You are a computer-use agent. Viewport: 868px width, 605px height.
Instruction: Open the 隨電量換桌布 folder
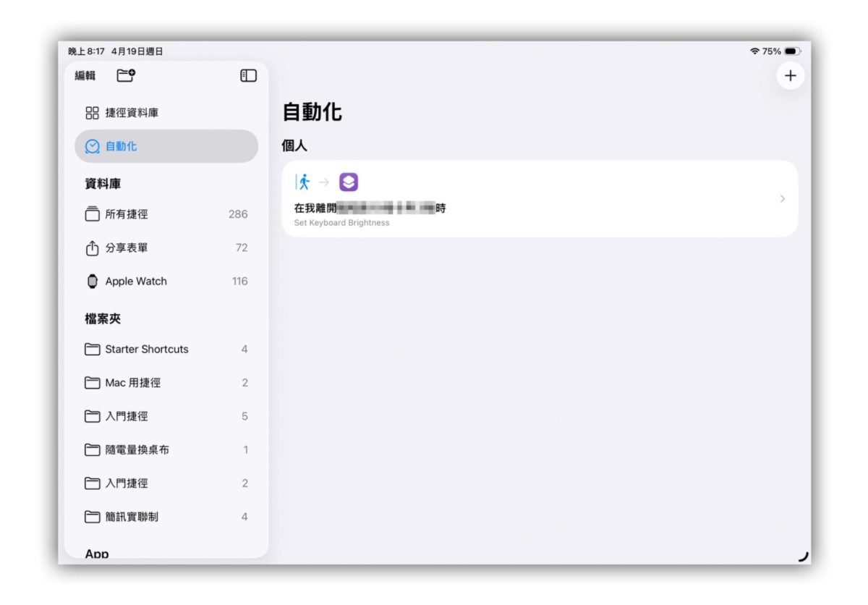tap(166, 449)
